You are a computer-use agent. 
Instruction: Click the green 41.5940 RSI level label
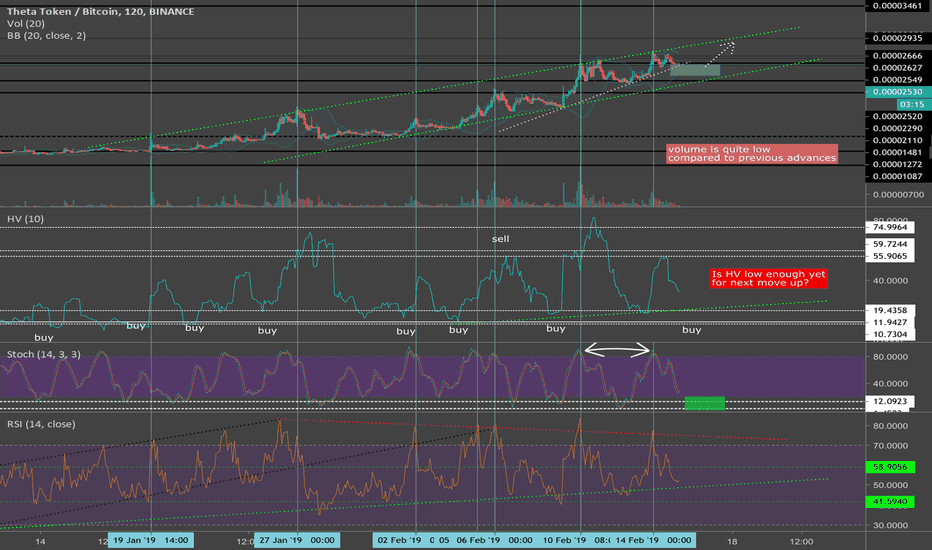pyautogui.click(x=890, y=501)
